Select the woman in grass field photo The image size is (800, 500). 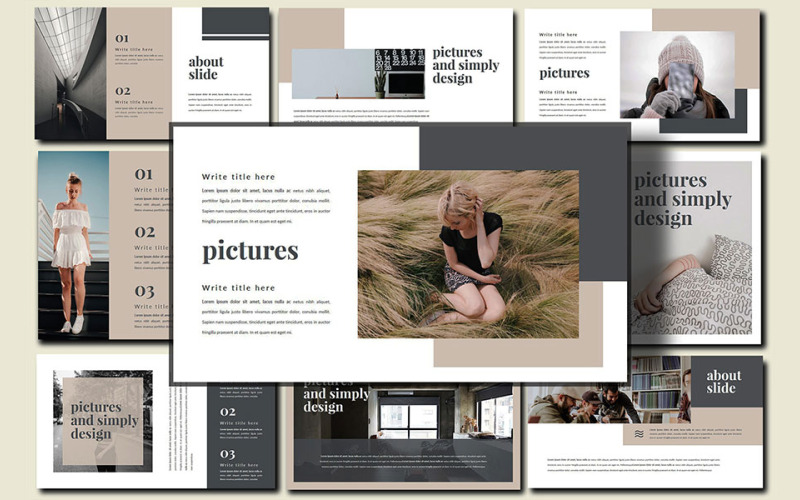[x=468, y=254]
